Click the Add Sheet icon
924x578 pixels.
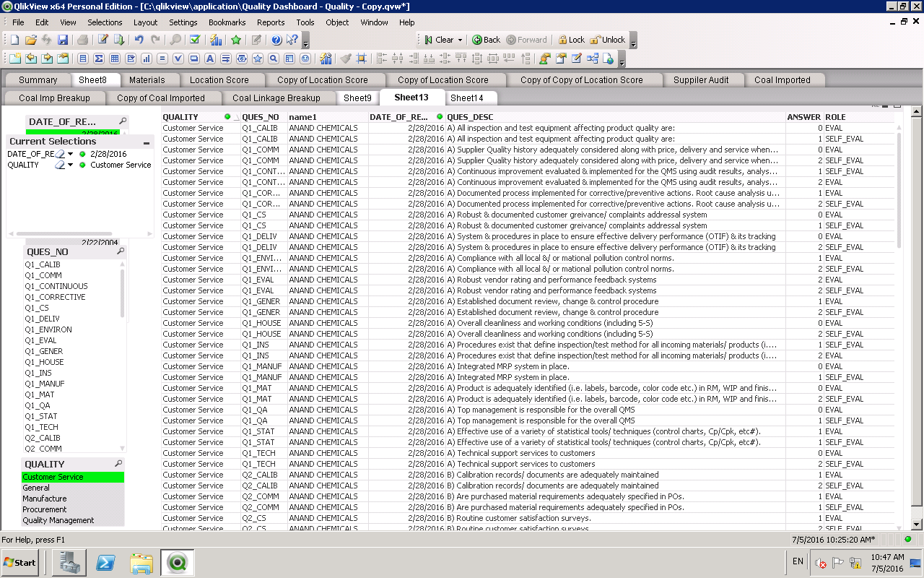tap(14, 59)
